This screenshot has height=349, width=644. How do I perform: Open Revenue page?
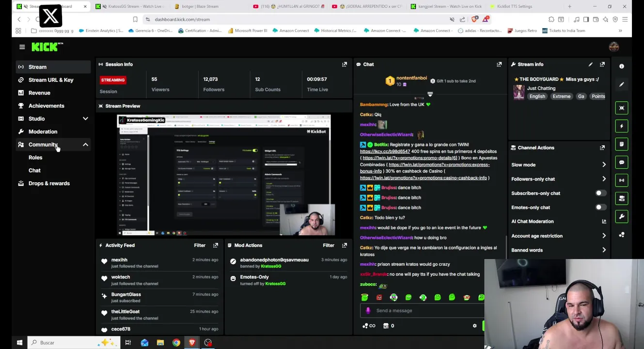(53, 93)
